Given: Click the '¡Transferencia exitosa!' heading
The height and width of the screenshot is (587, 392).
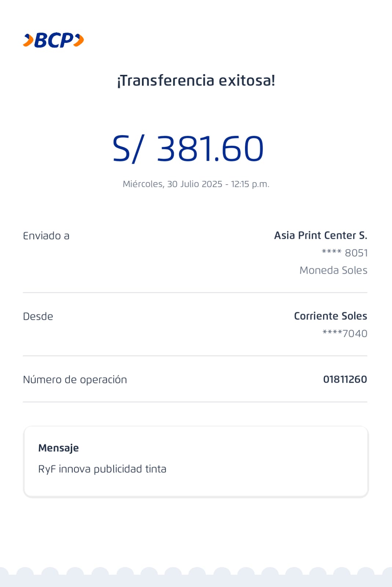Looking at the screenshot, I should tap(196, 80).
